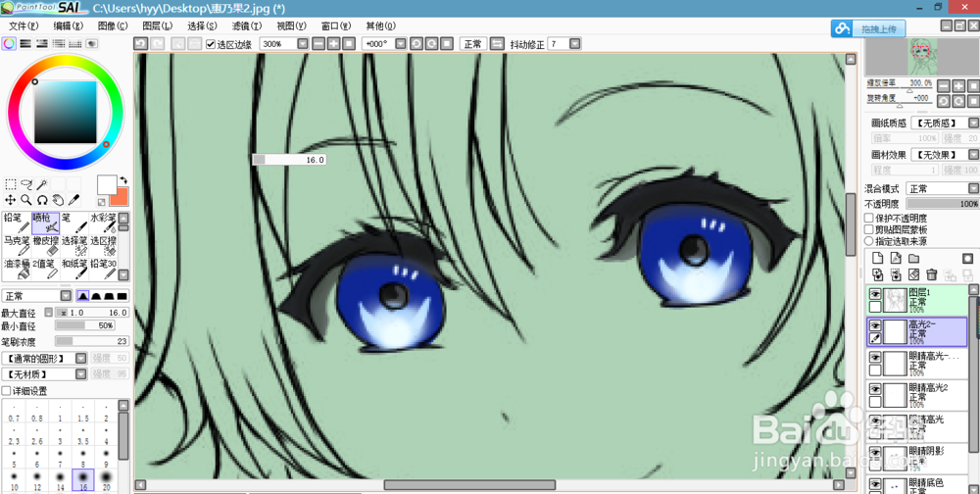
Task: Select the flat square brush edge shape
Action: [x=122, y=295]
